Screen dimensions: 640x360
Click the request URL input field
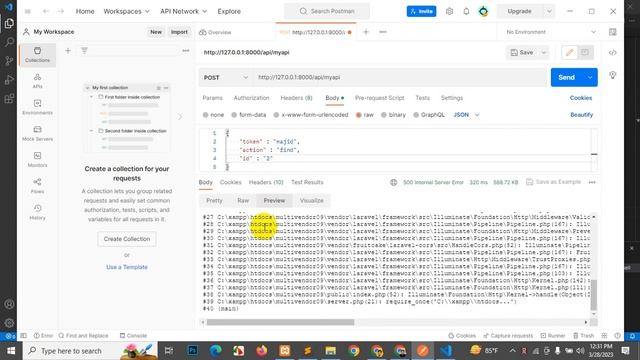click(x=400, y=78)
